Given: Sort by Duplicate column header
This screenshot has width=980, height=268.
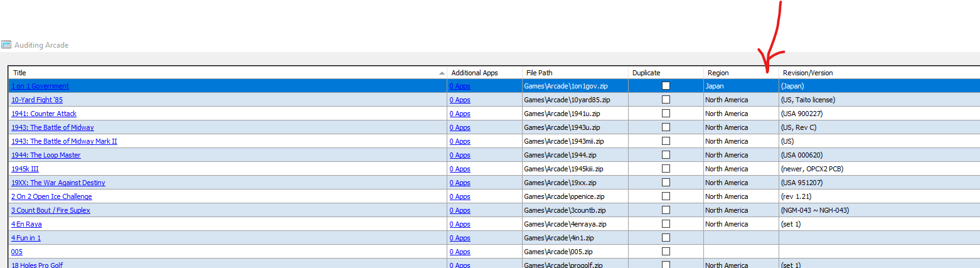Looking at the screenshot, I should click(666, 73).
